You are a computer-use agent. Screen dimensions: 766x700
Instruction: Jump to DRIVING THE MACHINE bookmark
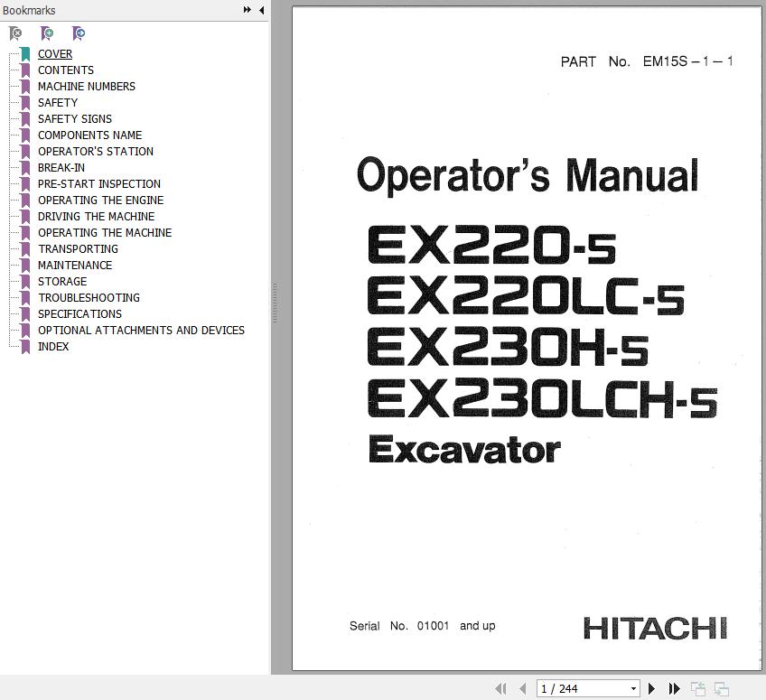tap(97, 217)
